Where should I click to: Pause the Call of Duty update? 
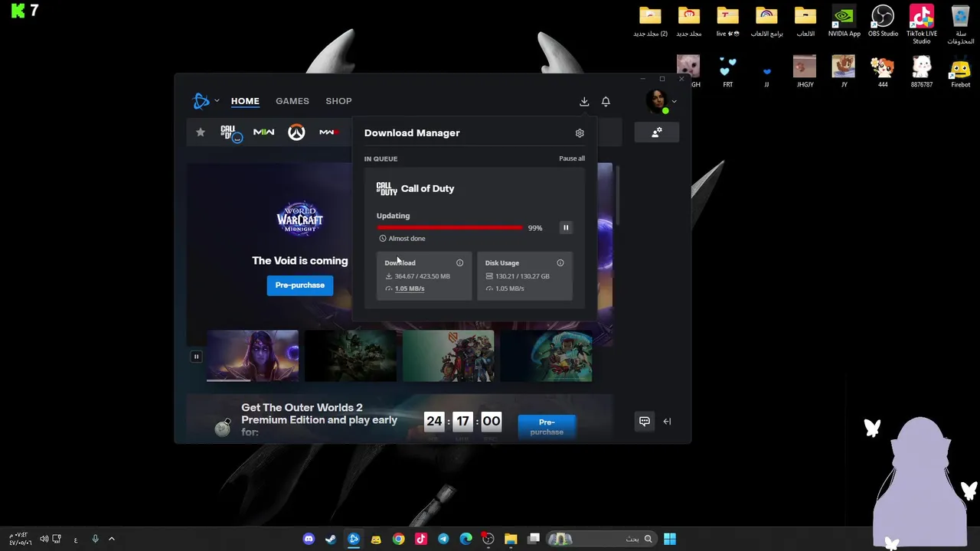click(566, 227)
